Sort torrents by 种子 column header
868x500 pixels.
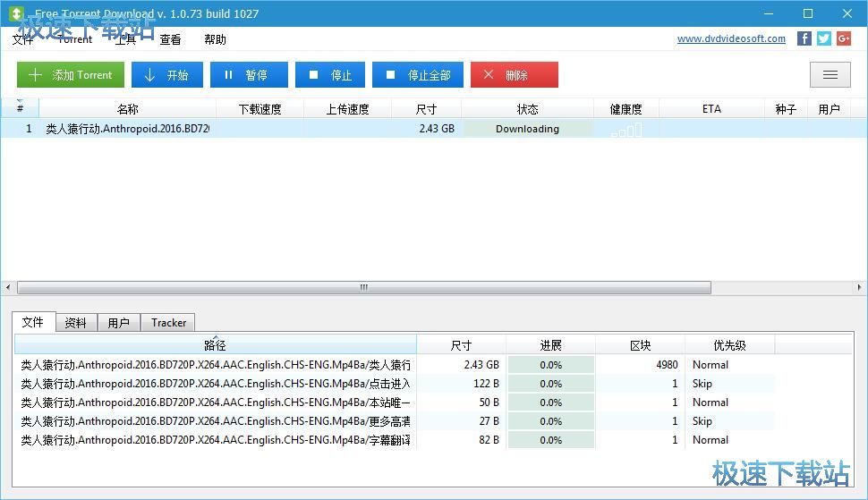click(x=786, y=109)
